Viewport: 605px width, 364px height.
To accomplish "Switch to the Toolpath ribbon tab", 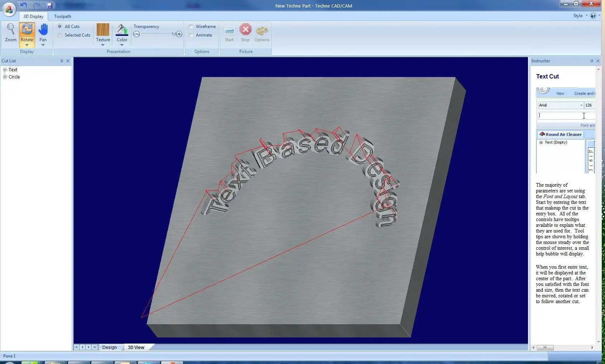I will 62,16.
